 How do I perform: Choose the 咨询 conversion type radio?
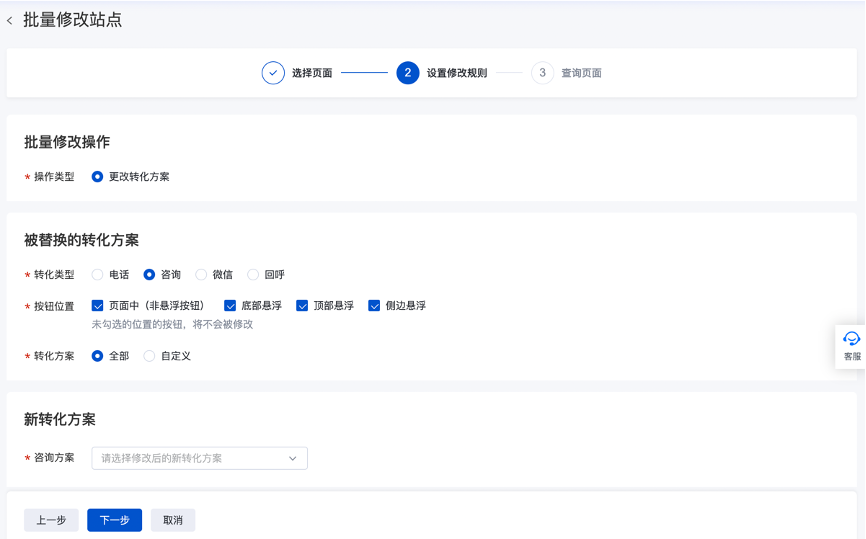point(149,274)
